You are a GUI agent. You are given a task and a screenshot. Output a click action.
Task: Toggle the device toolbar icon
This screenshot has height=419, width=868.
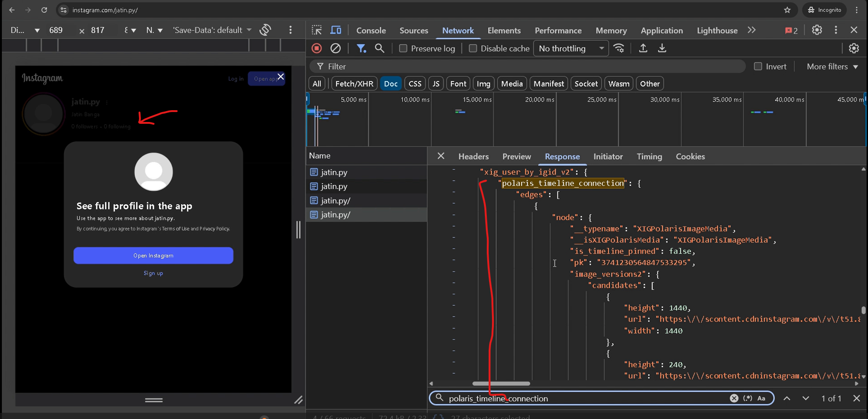[336, 30]
